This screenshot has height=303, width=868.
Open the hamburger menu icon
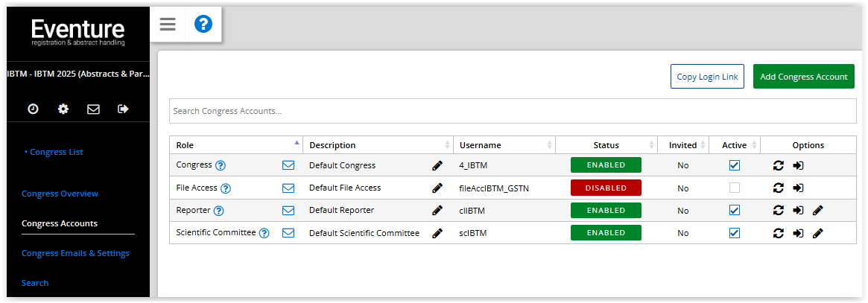(x=168, y=25)
